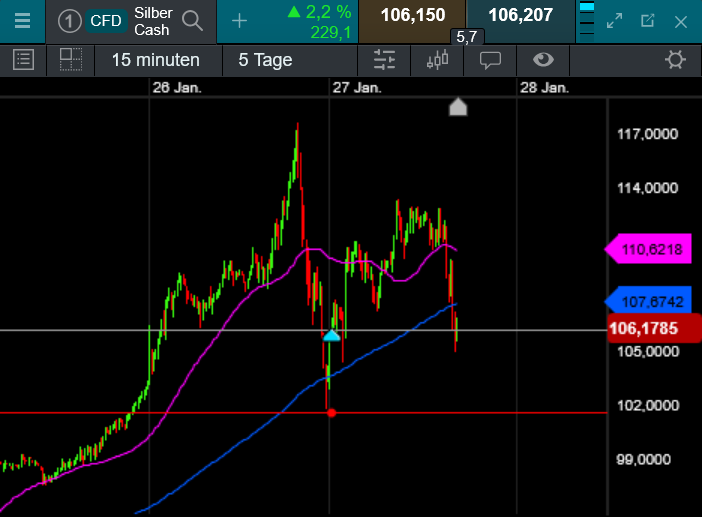Click the buy price 106,207
This screenshot has height=517, width=702.
(x=520, y=16)
